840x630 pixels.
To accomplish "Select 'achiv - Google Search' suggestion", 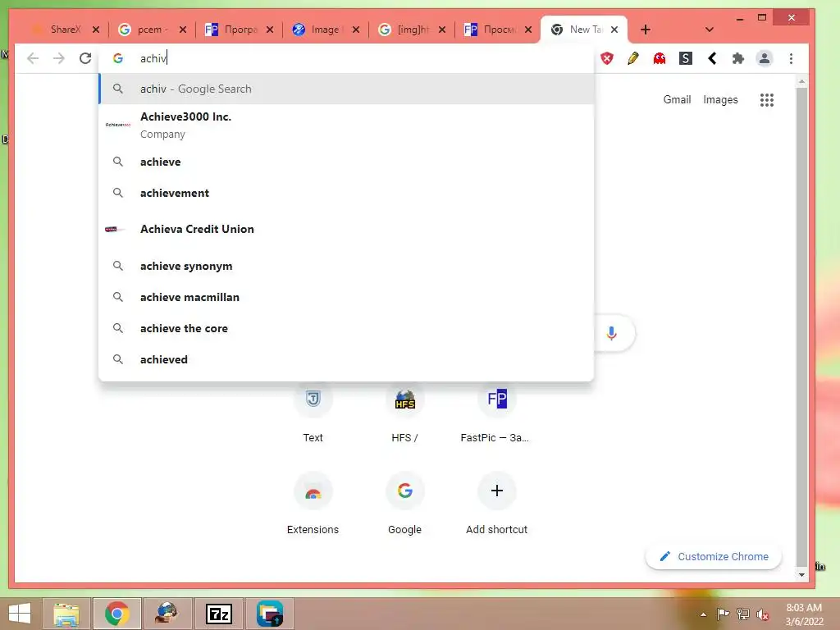I will (x=346, y=89).
